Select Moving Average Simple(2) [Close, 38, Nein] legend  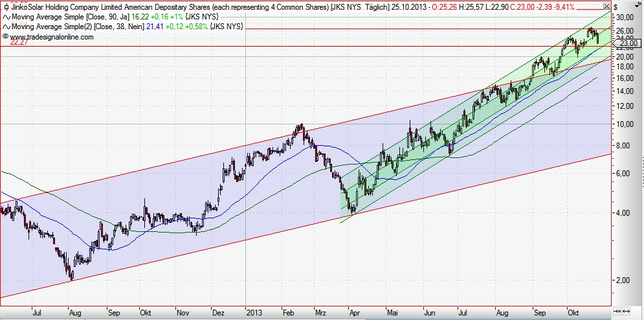(x=78, y=27)
